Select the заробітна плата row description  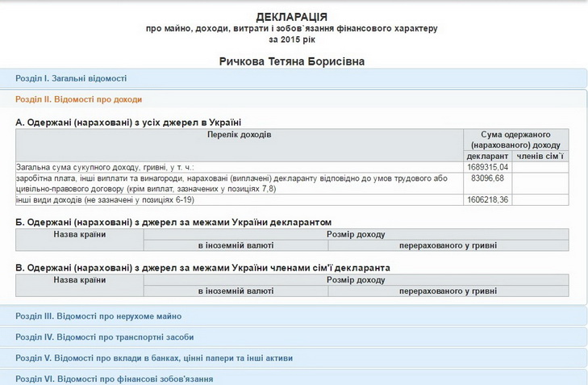[240, 183]
